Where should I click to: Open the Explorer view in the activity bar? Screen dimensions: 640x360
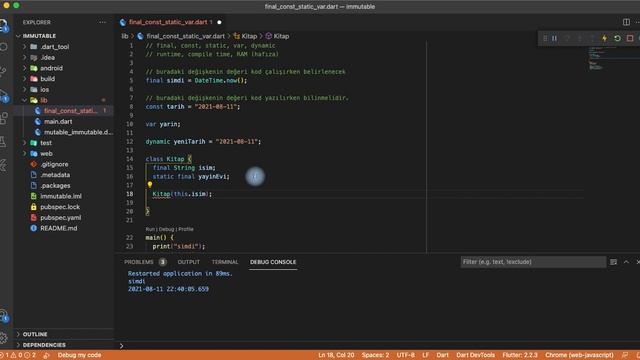(x=4, y=26)
